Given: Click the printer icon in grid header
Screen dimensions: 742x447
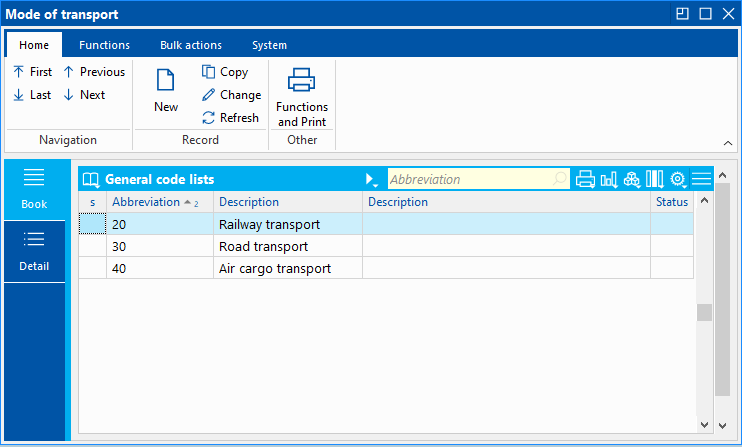Looking at the screenshot, I should click(x=586, y=179).
